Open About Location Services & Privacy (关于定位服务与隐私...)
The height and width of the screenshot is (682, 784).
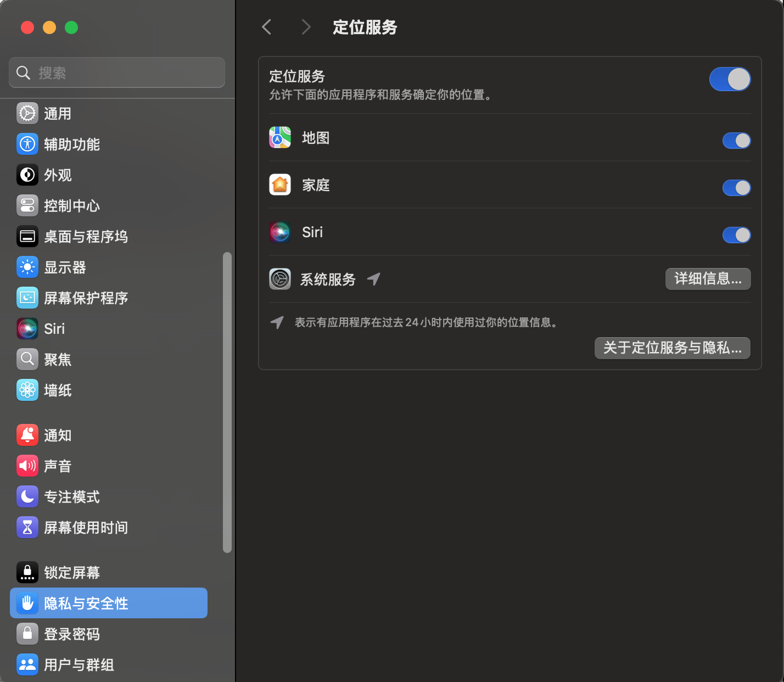pyautogui.click(x=672, y=348)
